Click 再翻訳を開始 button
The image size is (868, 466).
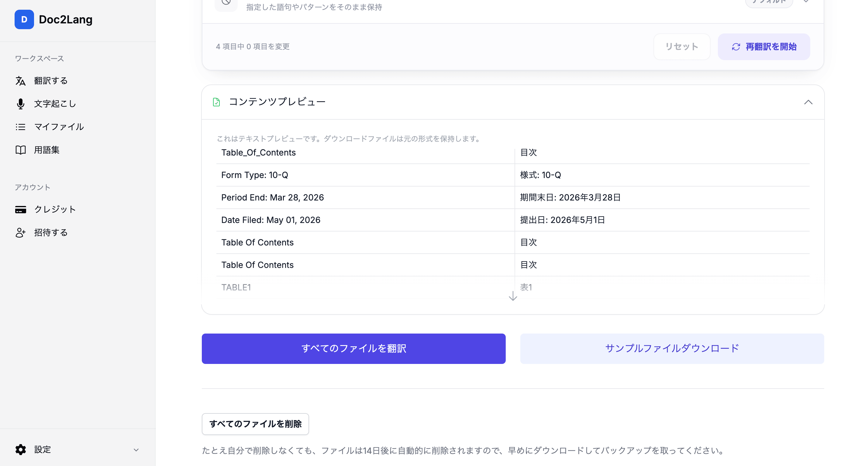pos(764,47)
